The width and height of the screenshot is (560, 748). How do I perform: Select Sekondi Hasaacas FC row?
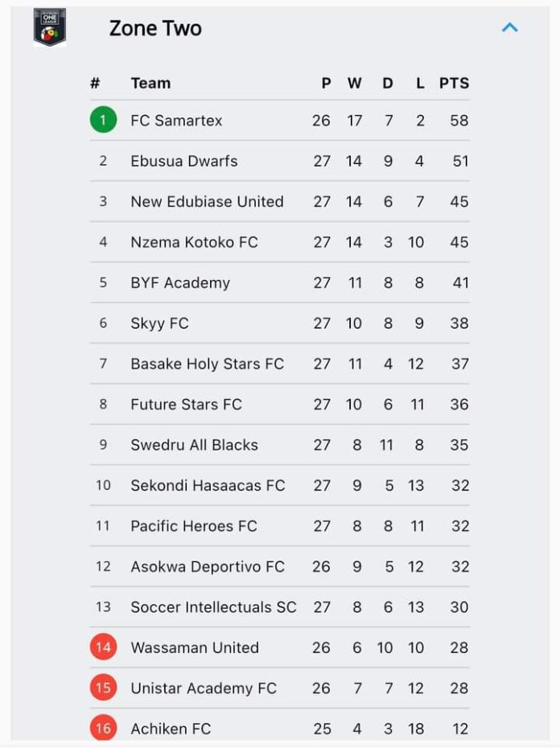click(280, 485)
